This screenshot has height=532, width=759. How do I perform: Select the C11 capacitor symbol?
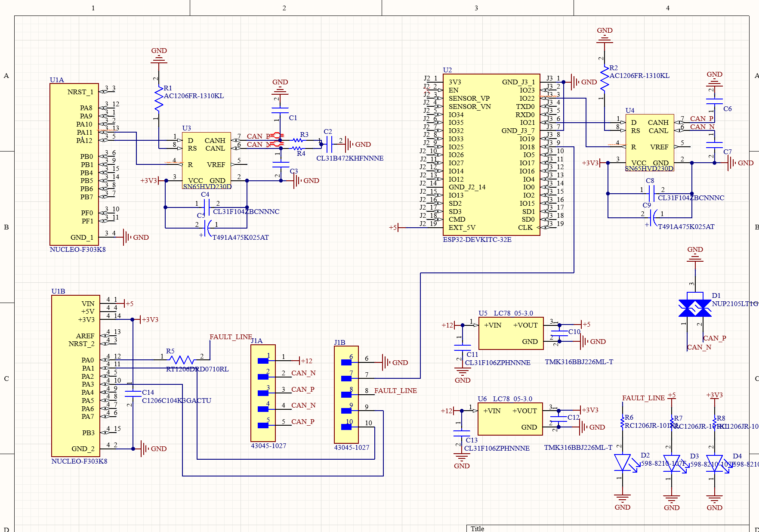click(463, 348)
